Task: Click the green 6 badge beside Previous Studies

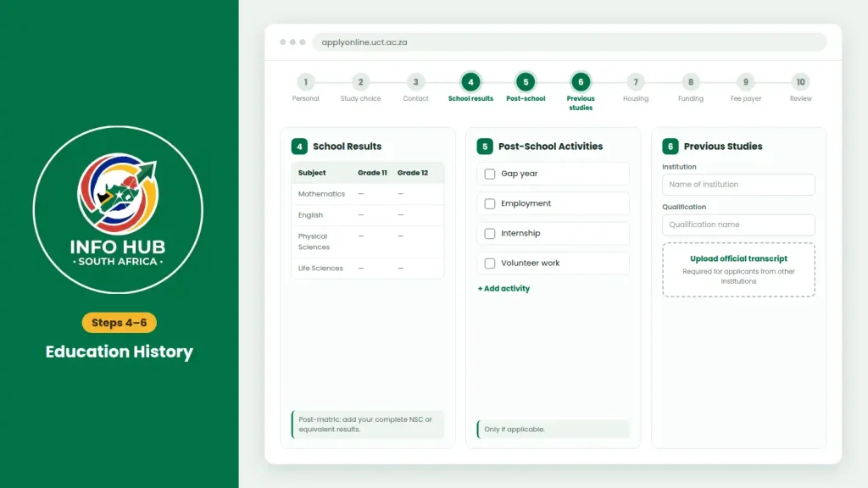Action: [670, 146]
